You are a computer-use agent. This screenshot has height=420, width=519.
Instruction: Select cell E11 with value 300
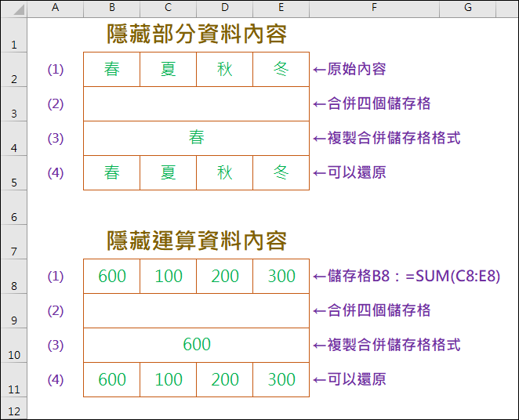click(x=281, y=380)
